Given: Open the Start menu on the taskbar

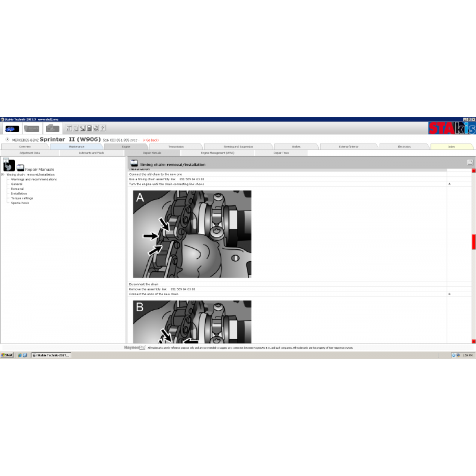Looking at the screenshot, I should (x=7, y=355).
